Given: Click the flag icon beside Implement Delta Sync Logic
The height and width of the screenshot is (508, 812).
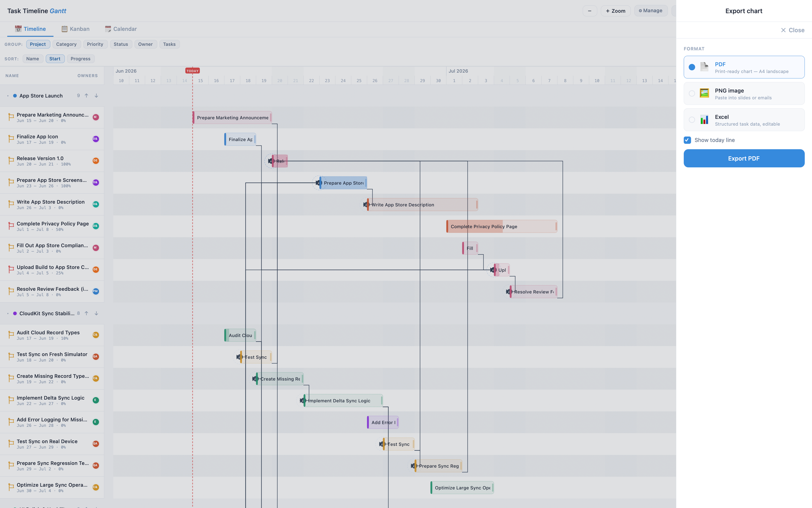Looking at the screenshot, I should click(11, 400).
